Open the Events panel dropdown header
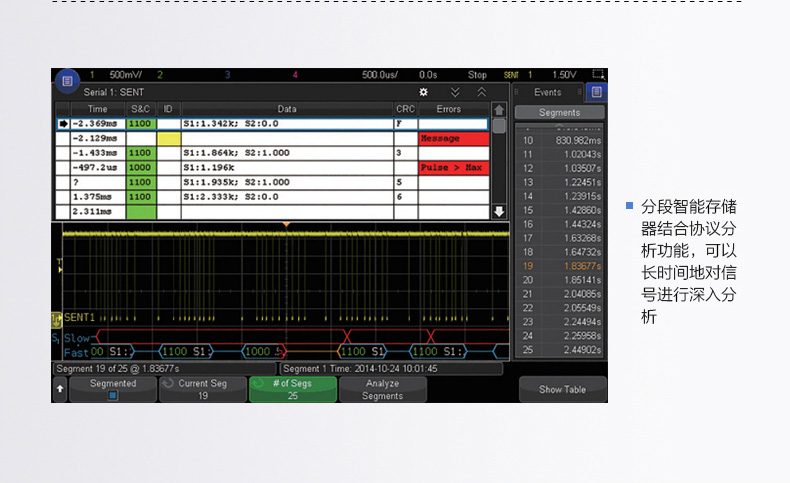The width and height of the screenshot is (790, 483). point(547,92)
